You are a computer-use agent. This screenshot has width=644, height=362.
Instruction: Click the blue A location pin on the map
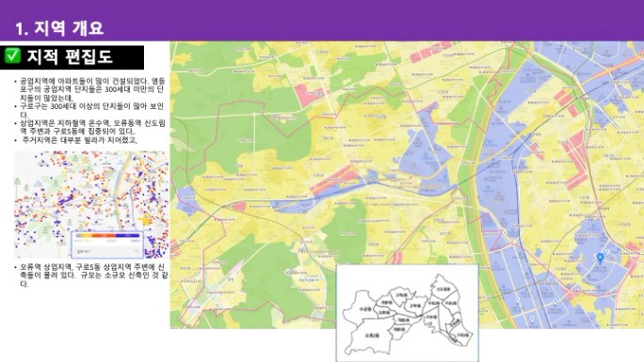tap(600, 258)
